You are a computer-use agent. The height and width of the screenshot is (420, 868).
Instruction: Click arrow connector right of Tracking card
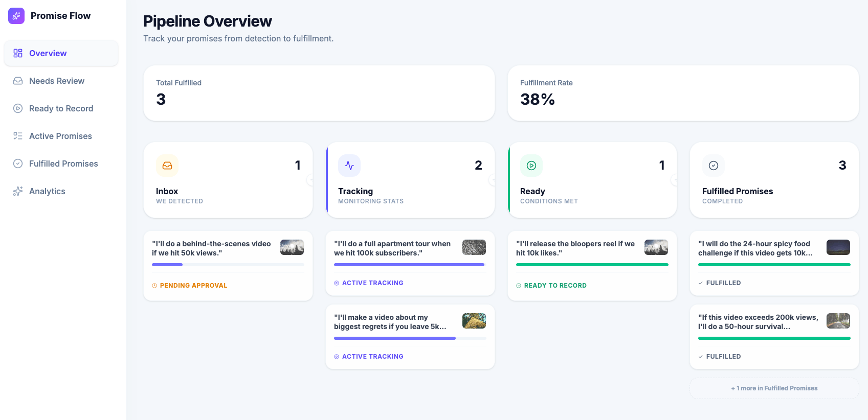[493, 180]
